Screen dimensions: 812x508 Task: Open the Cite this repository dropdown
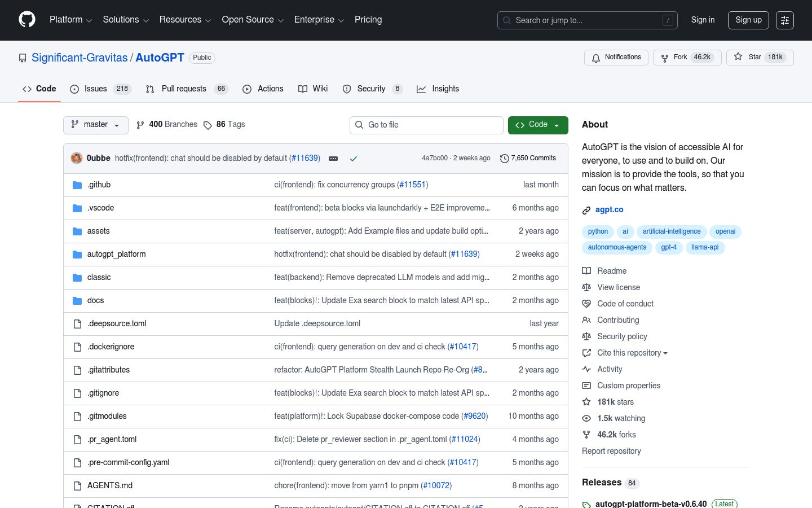point(632,353)
